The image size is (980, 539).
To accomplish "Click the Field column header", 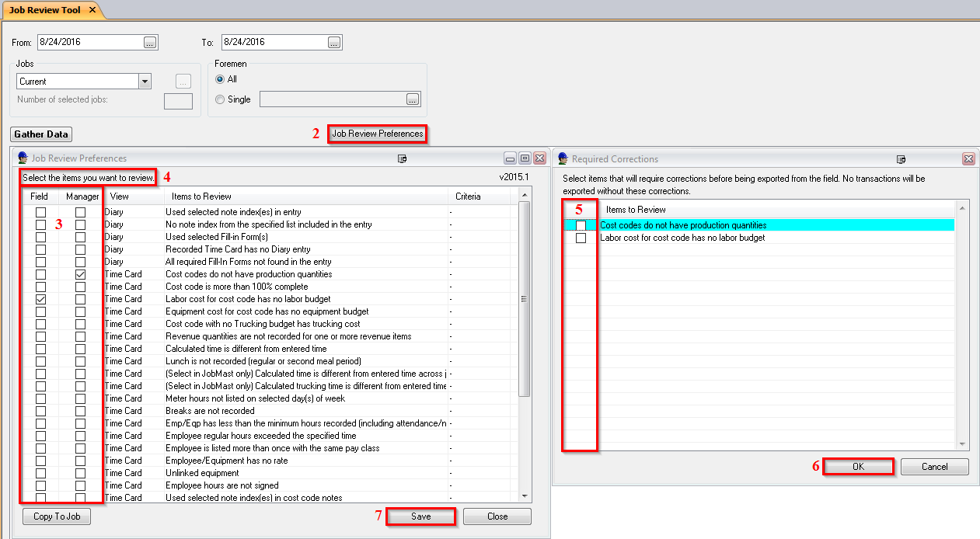I will pyautogui.click(x=40, y=196).
